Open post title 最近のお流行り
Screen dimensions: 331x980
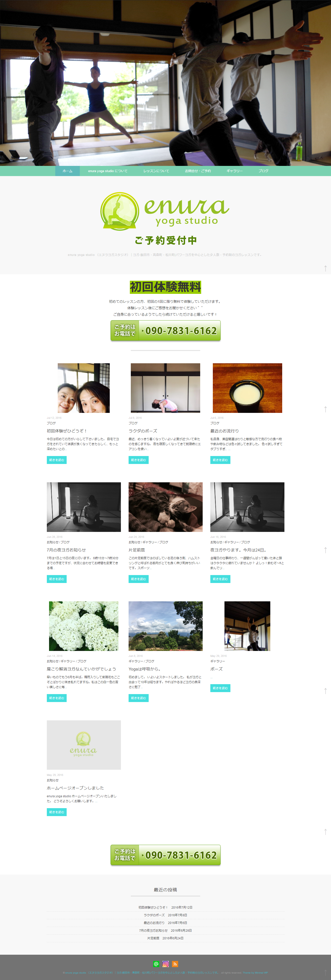(x=225, y=431)
